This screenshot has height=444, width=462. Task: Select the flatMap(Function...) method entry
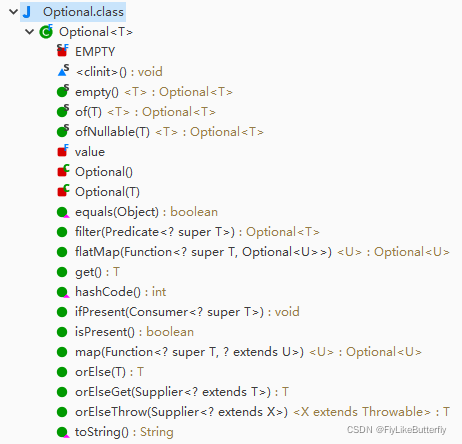point(262,252)
